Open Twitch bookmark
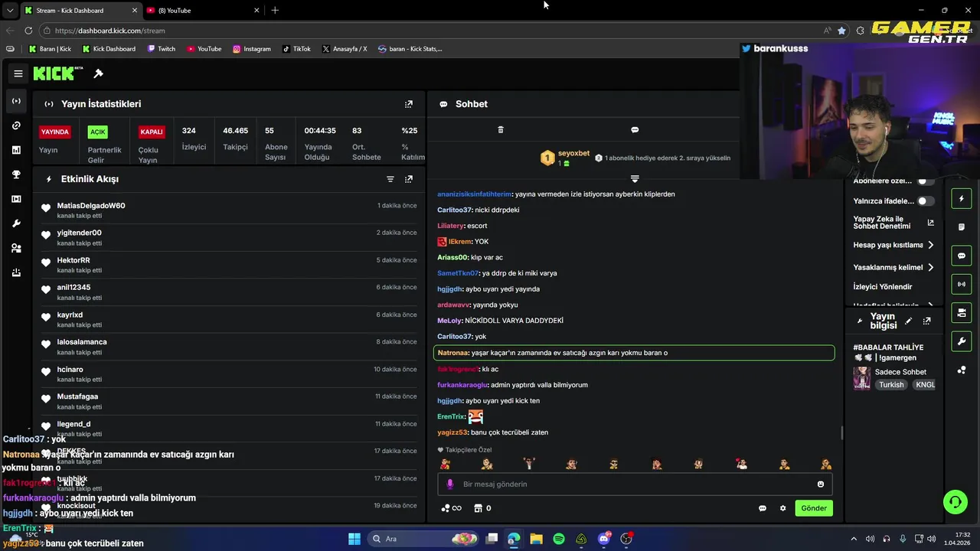This screenshot has height=551, width=980. 161,49
